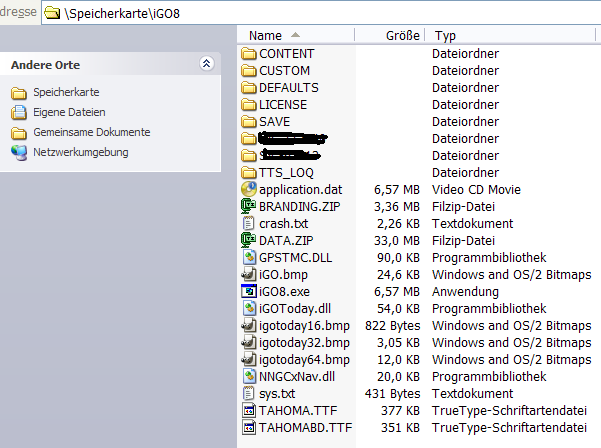
Task: Select the TAHOMABD.TTF file name
Action: [305, 428]
